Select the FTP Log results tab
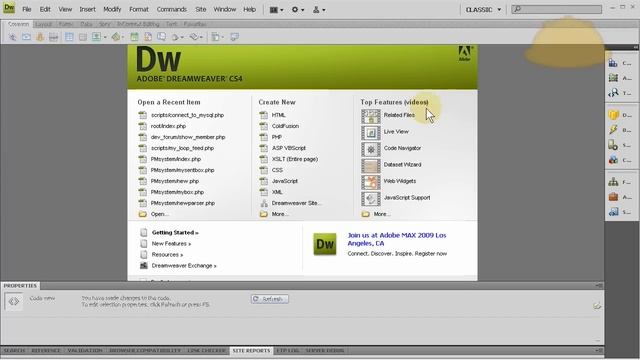Image resolution: width=640 pixels, height=360 pixels. 288,350
